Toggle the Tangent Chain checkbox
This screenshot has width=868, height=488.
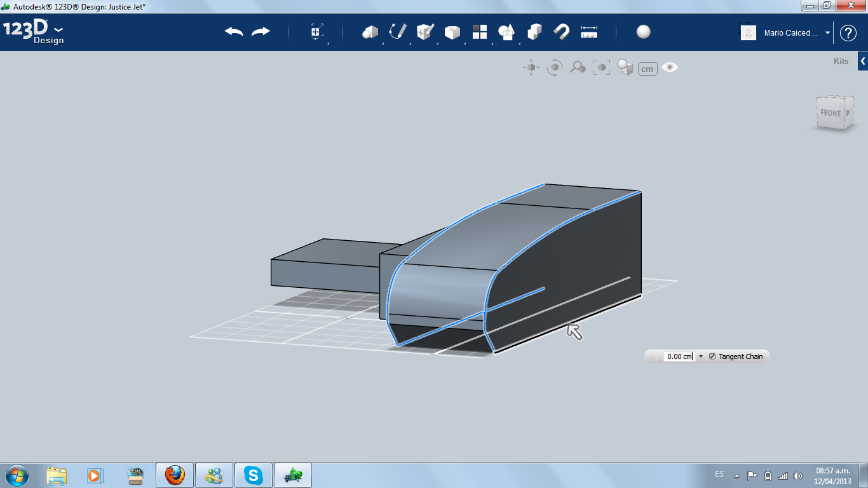pos(712,356)
